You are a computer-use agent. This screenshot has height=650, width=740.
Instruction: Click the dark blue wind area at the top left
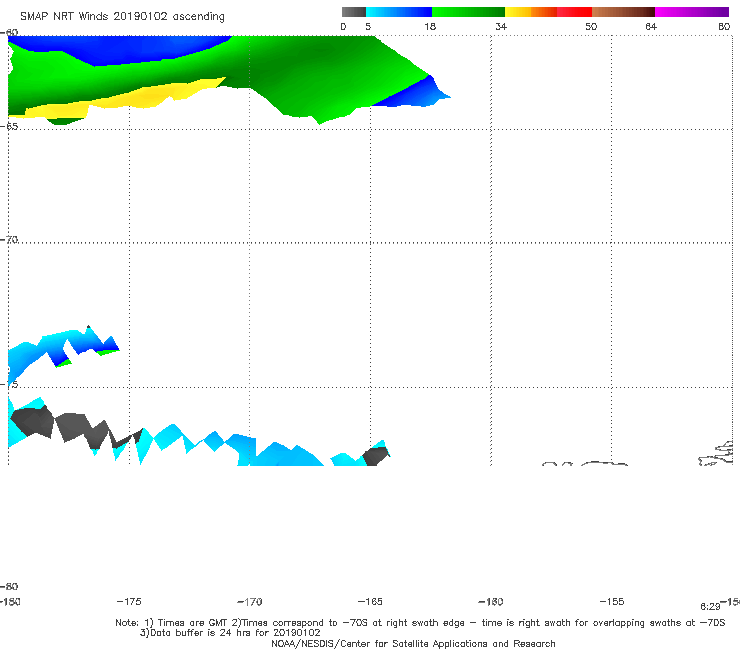tap(118, 48)
